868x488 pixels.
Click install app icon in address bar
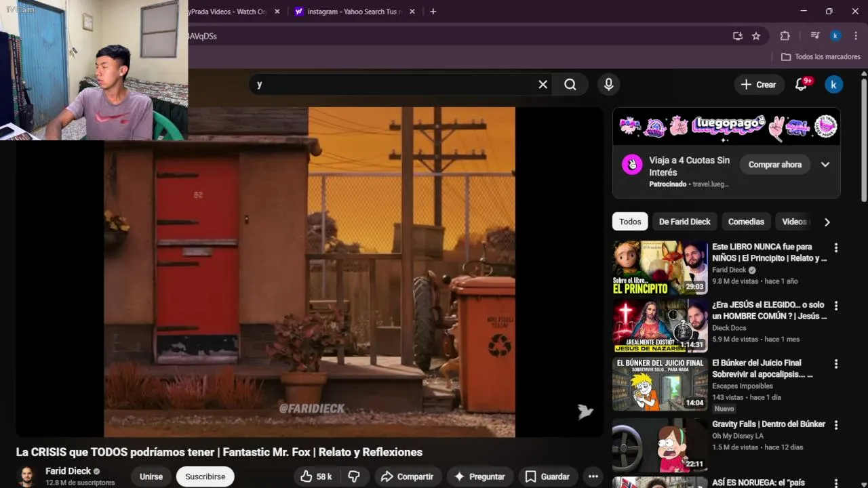point(738,36)
